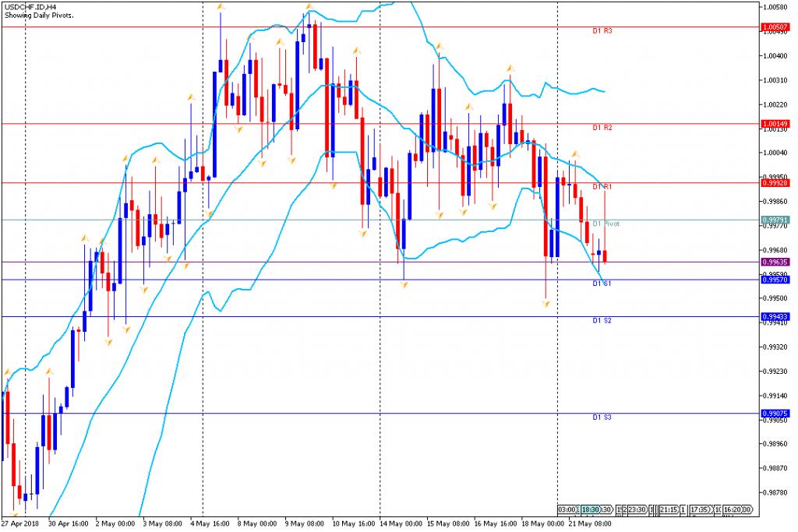The width and height of the screenshot is (798, 532).
Task: Click the red 0.99928 price tag
Action: pyautogui.click(x=776, y=182)
